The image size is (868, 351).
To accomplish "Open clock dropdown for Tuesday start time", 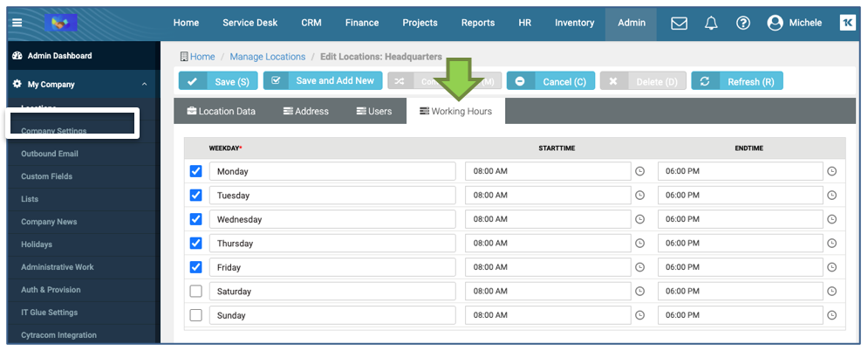I will coord(639,196).
